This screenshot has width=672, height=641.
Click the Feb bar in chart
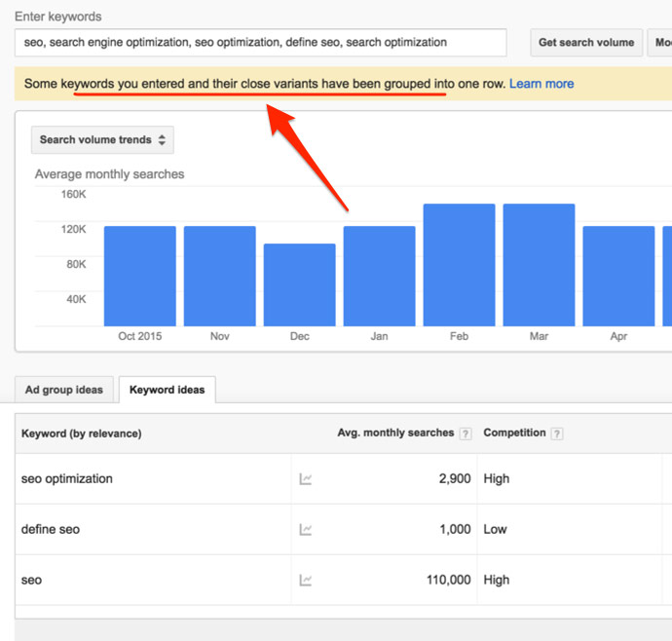click(459, 265)
